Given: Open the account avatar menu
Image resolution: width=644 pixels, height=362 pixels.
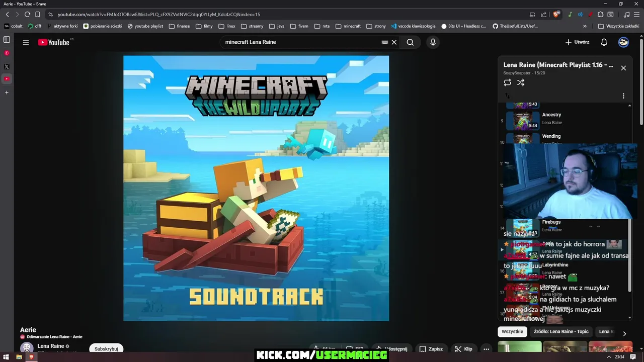Looking at the screenshot, I should 623,42.
